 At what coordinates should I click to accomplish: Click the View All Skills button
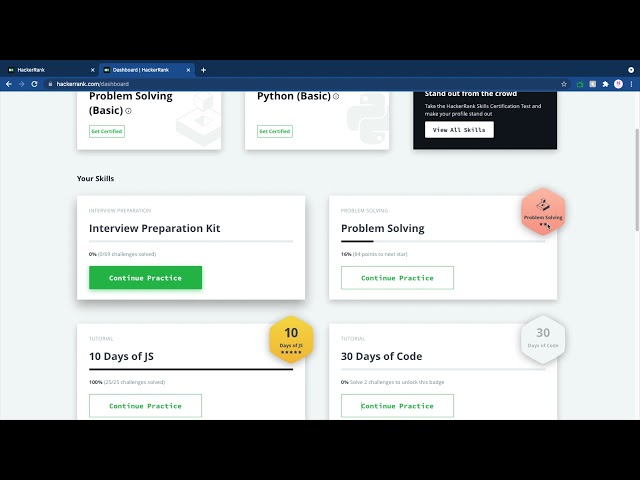click(x=459, y=130)
